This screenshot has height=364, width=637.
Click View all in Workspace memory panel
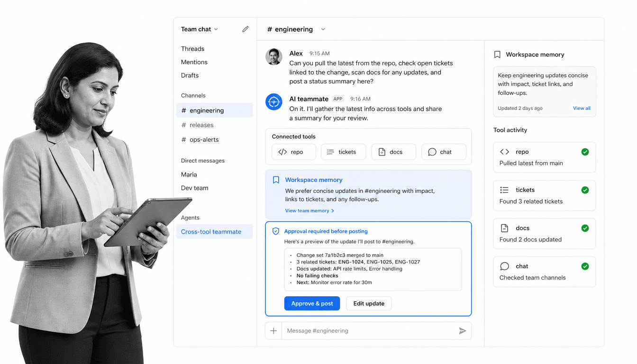click(x=582, y=108)
